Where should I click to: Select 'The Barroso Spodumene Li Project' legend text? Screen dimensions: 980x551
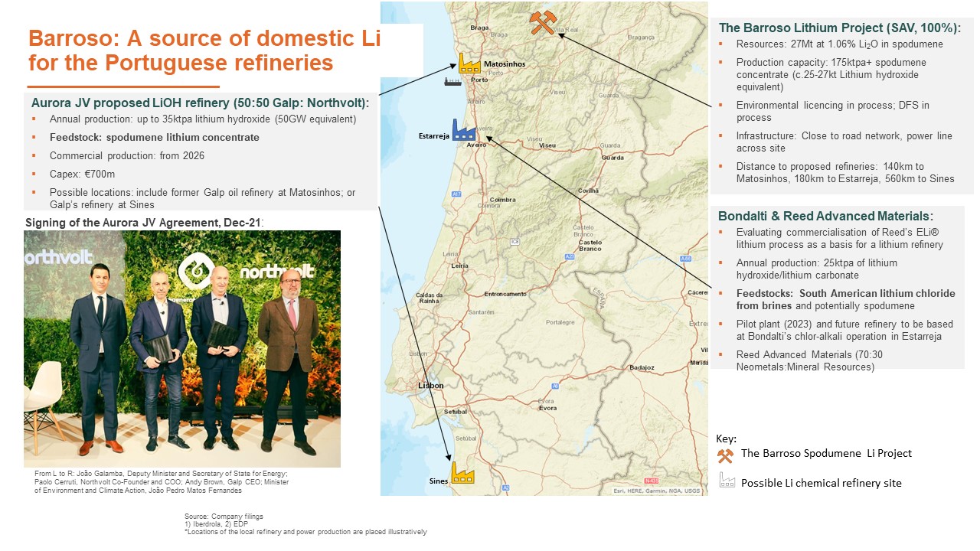point(826,453)
